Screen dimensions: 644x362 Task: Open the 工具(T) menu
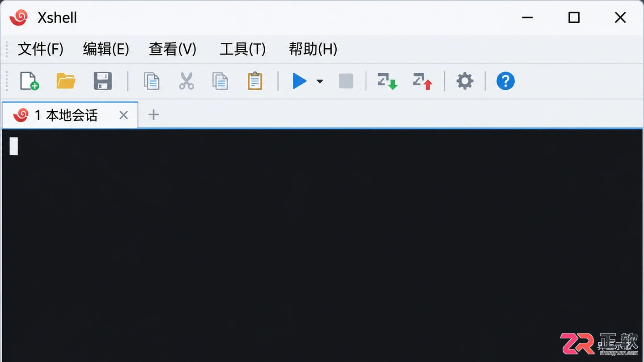(x=243, y=49)
